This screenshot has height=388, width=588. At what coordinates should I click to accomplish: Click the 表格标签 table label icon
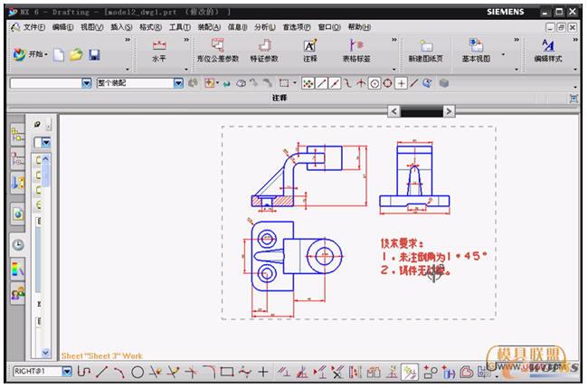[356, 50]
